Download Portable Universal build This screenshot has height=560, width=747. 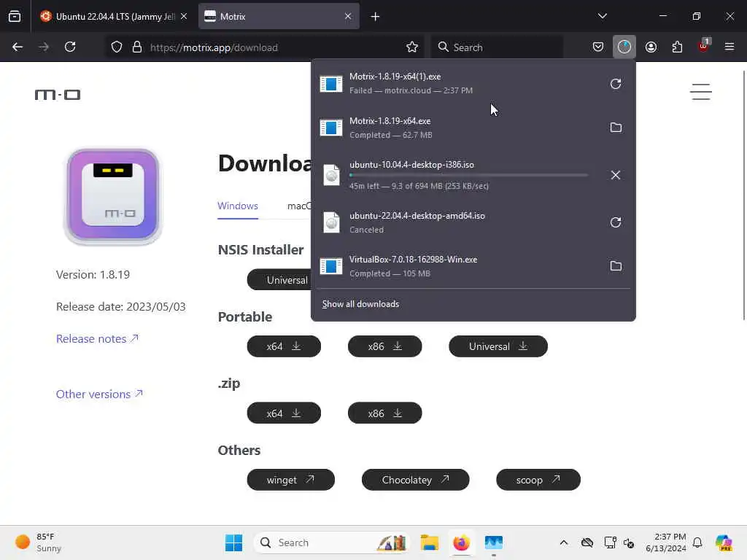(498, 346)
